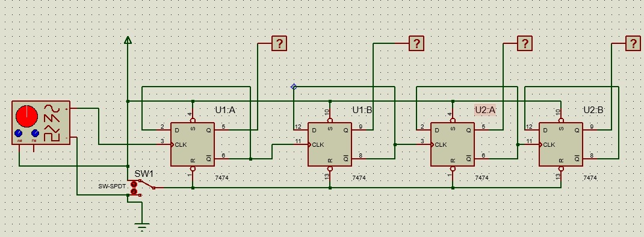Toggle SW1 using its upper red actuator
The image size is (644, 237).
[134, 184]
